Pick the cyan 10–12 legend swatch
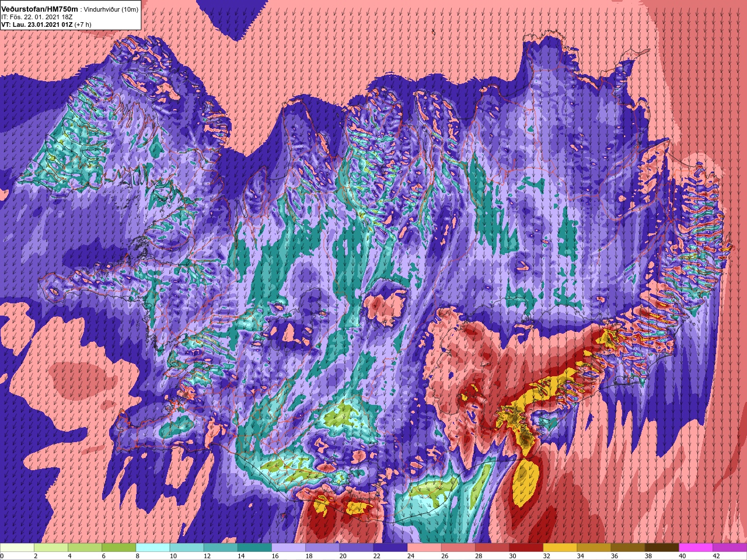The image size is (747, 560). [187, 548]
